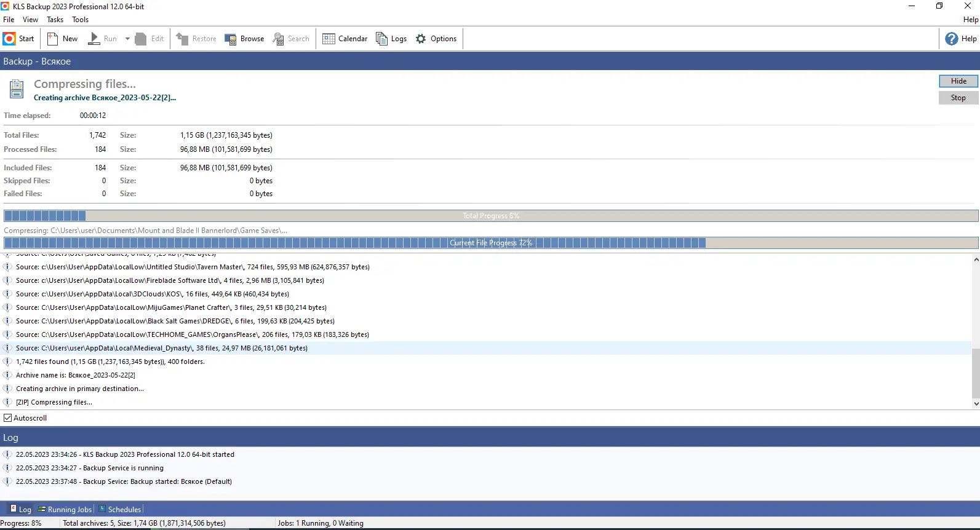Select the '1,742 files found' log entry
980x530 pixels.
[x=486, y=362]
